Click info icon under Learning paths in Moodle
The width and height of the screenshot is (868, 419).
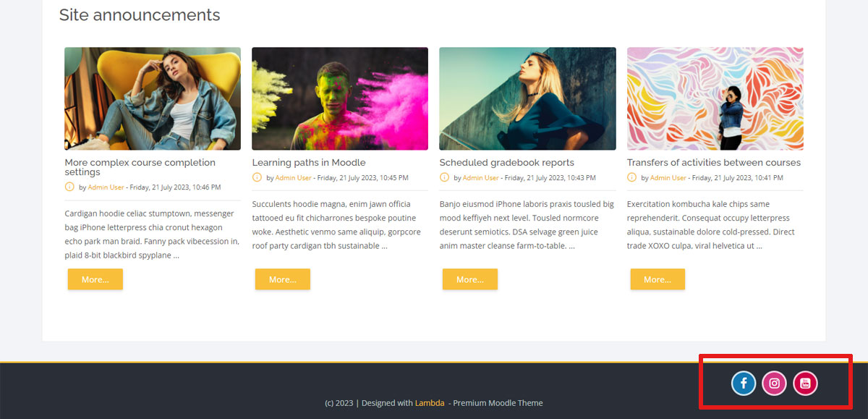257,177
